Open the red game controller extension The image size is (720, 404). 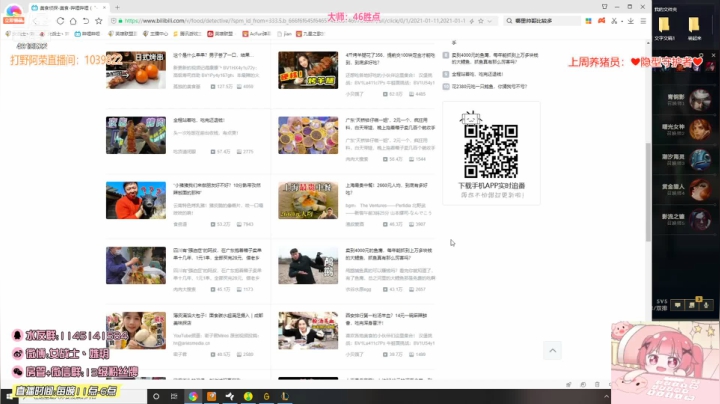coord(601,21)
